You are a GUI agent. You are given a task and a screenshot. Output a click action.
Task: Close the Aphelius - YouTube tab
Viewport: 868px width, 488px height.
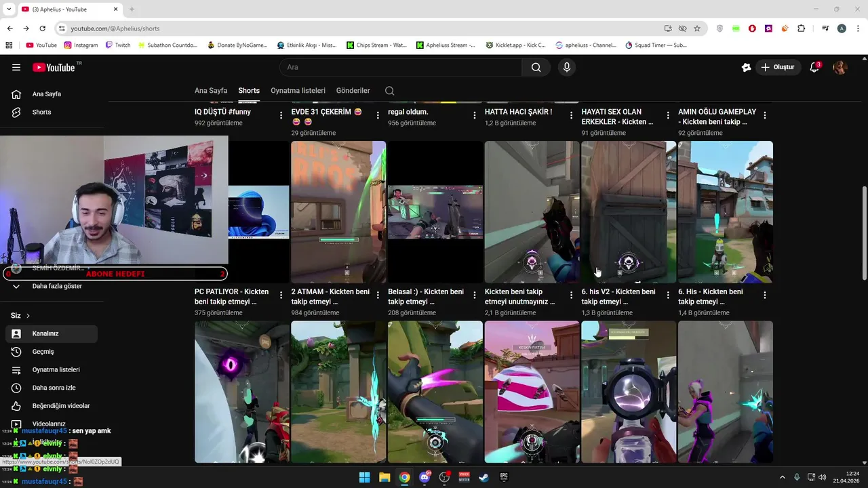pyautogui.click(x=115, y=9)
